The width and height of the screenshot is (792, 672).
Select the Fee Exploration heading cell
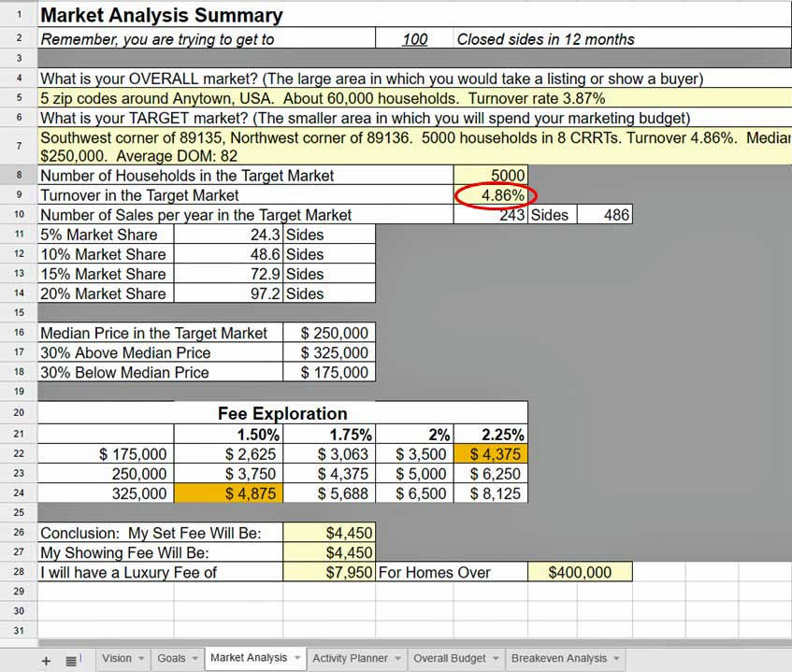pos(282,413)
